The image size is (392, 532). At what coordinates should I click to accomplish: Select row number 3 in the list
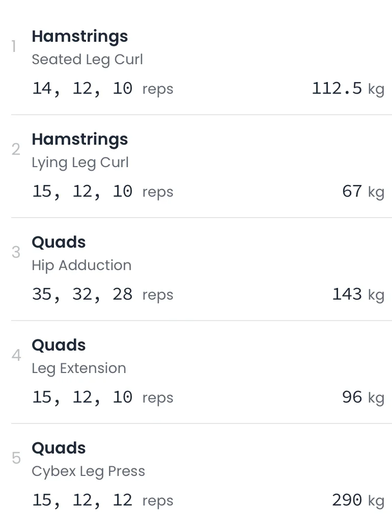tap(16, 252)
